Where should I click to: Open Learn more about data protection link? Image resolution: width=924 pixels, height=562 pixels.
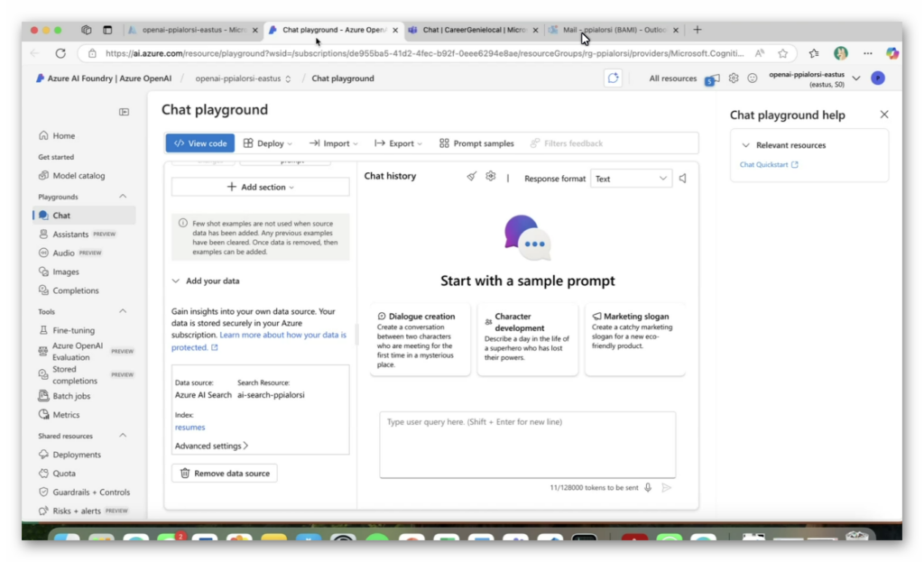coord(259,341)
